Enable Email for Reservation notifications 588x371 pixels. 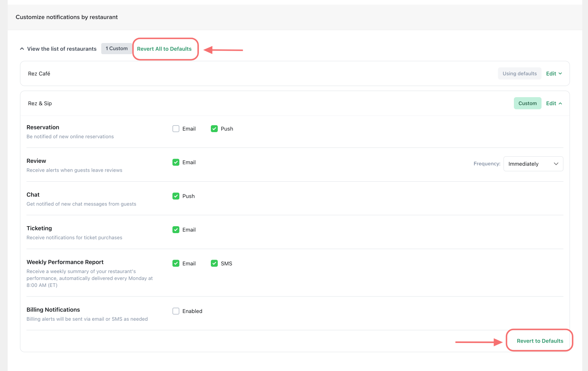pyautogui.click(x=176, y=129)
